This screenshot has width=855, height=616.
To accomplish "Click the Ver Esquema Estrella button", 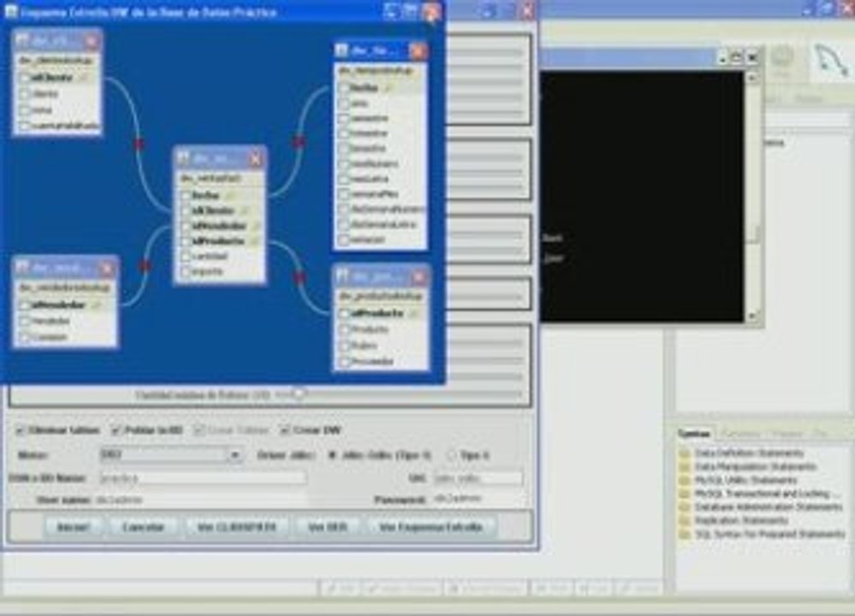I will pyautogui.click(x=430, y=527).
